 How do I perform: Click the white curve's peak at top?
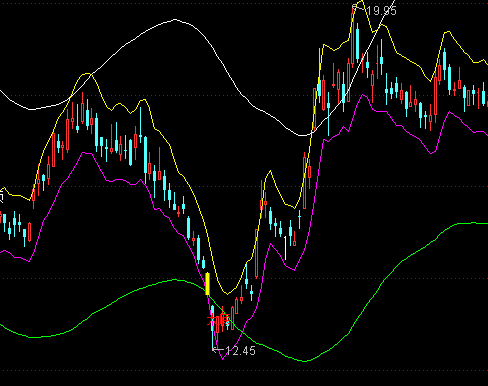[176, 20]
